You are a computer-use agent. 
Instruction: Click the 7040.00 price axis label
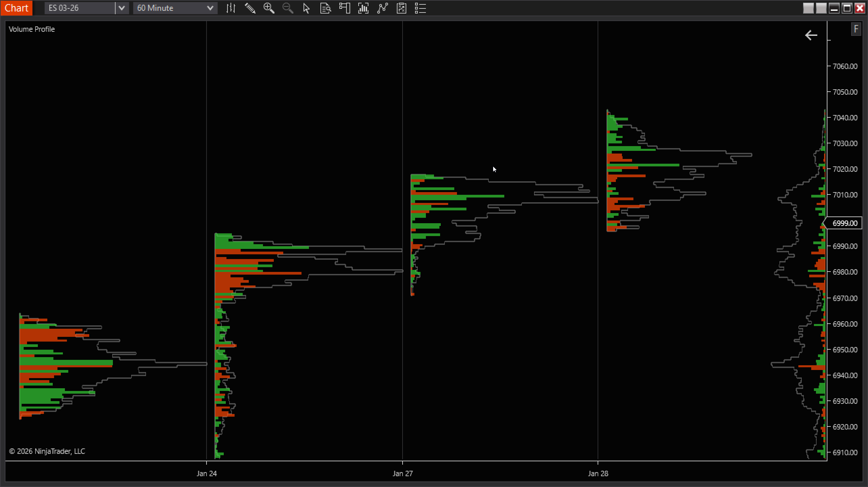coord(845,118)
